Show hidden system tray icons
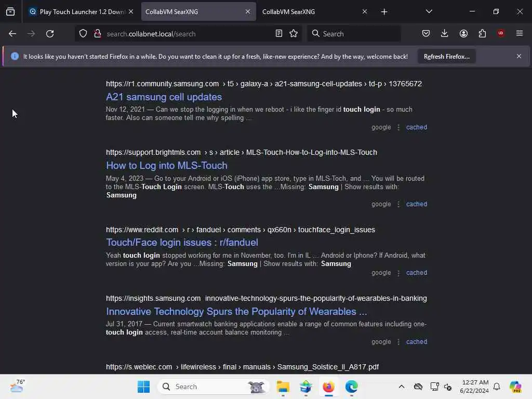Image resolution: width=532 pixels, height=399 pixels. 402,387
